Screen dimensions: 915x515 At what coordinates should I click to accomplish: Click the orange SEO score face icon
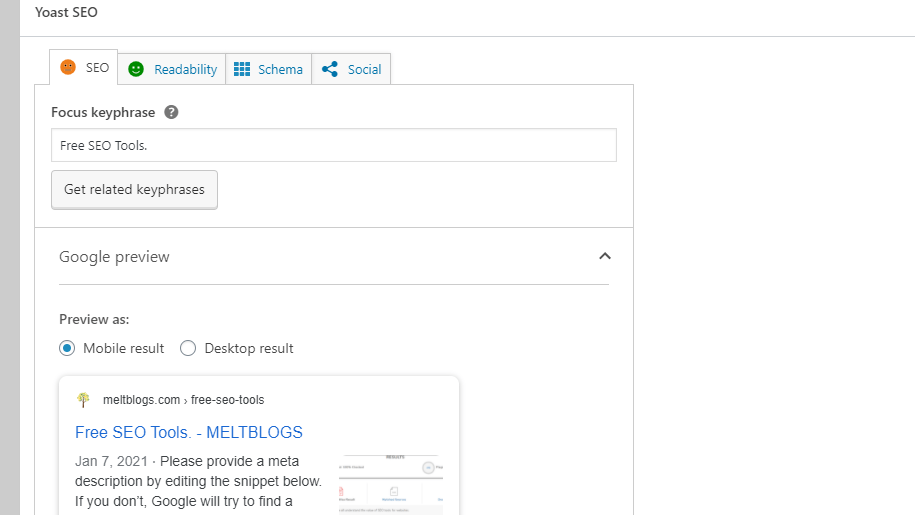[68, 67]
